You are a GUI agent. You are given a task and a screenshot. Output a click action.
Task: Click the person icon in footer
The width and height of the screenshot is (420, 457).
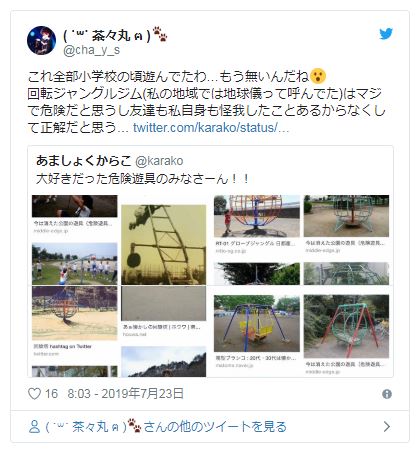coord(34,427)
